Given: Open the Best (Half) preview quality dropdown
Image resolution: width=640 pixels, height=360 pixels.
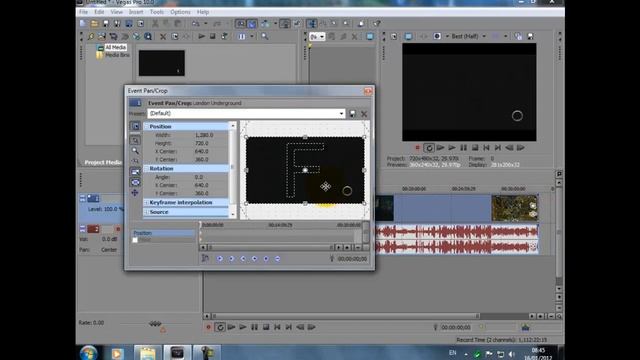Looking at the screenshot, I should pos(484,36).
